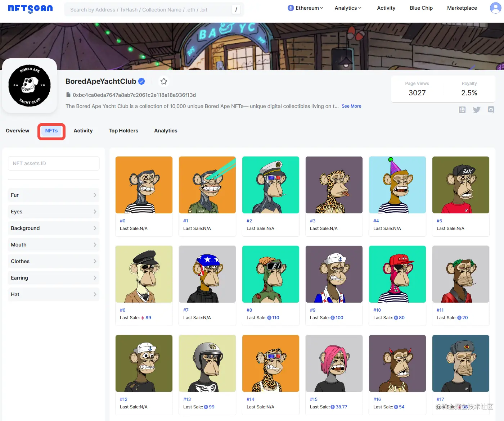Open the Analytics dropdown in the navbar

tap(347, 8)
